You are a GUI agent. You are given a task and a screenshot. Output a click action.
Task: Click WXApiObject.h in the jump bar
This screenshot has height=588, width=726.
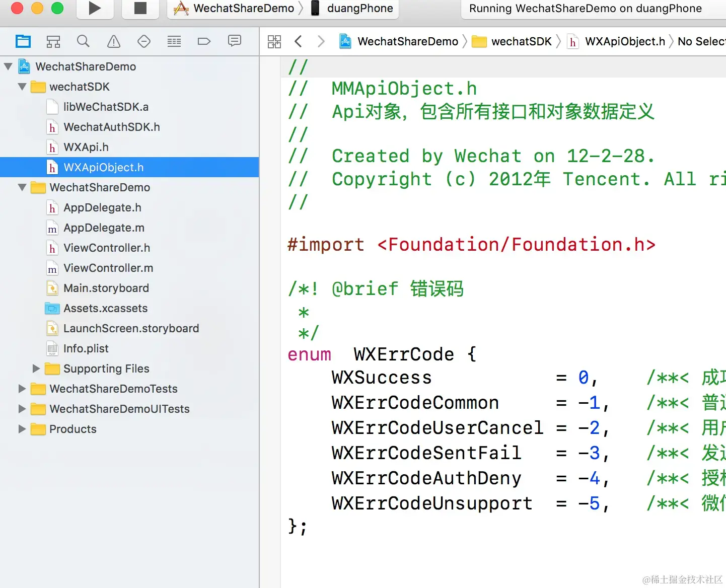coord(616,41)
